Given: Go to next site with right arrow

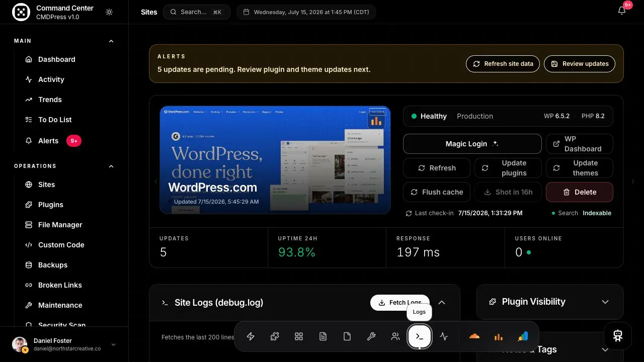Looking at the screenshot, I should click(x=633, y=182).
